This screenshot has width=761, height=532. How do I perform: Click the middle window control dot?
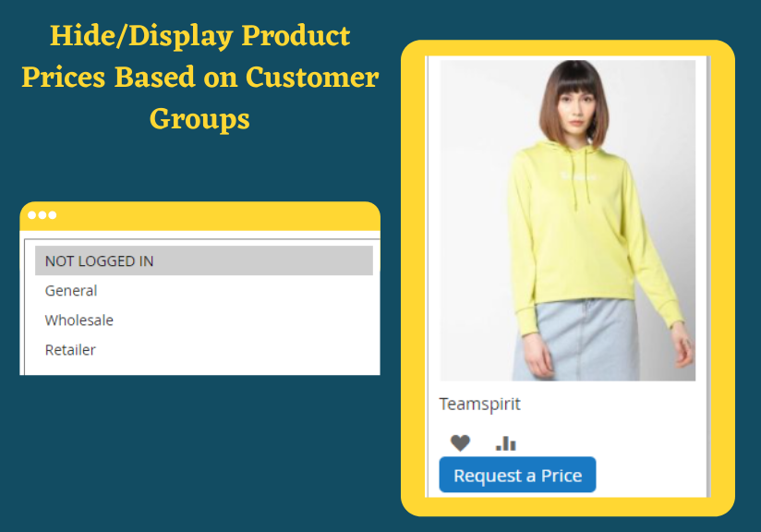(x=43, y=216)
